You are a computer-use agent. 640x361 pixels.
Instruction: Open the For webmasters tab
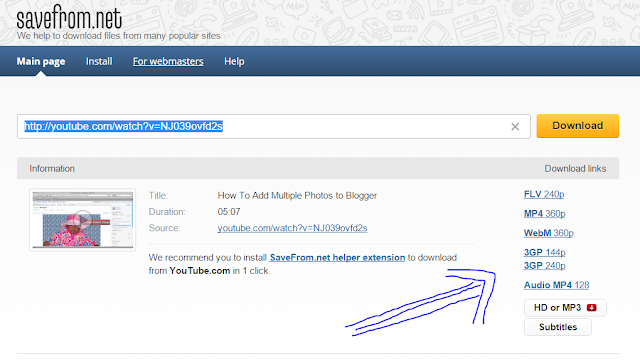click(x=168, y=61)
